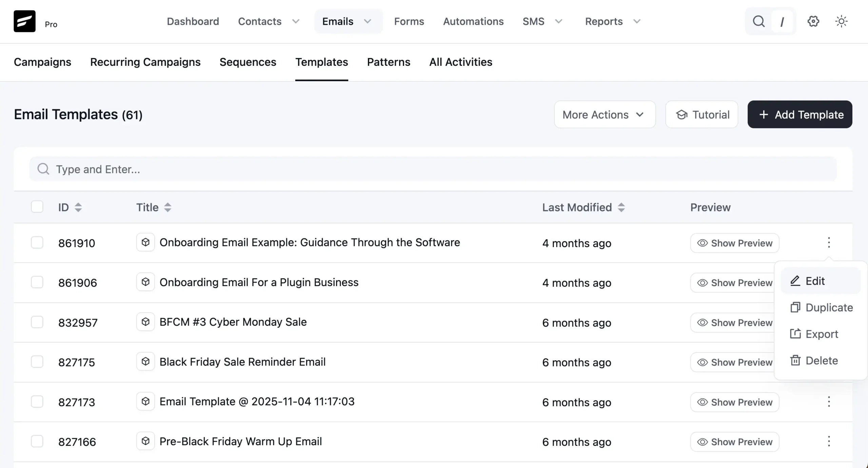Go to Dashboard in top navigation

click(x=193, y=21)
